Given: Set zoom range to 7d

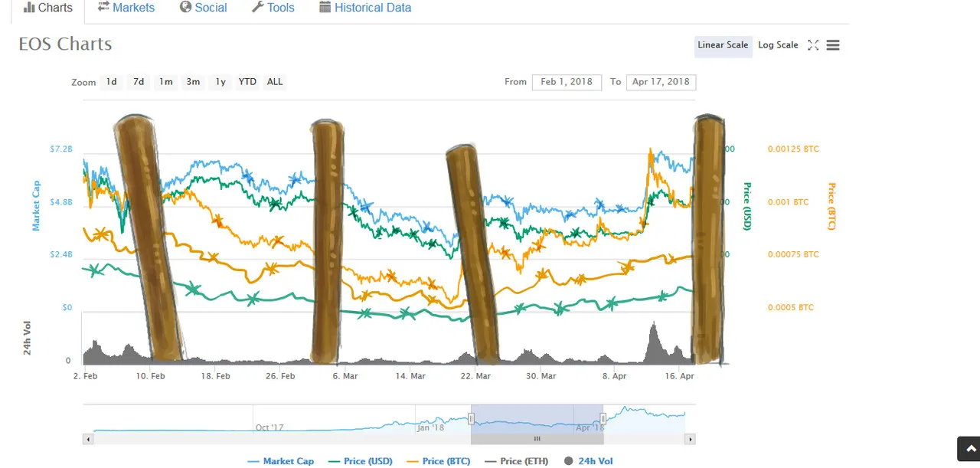Looking at the screenshot, I should 139,82.
